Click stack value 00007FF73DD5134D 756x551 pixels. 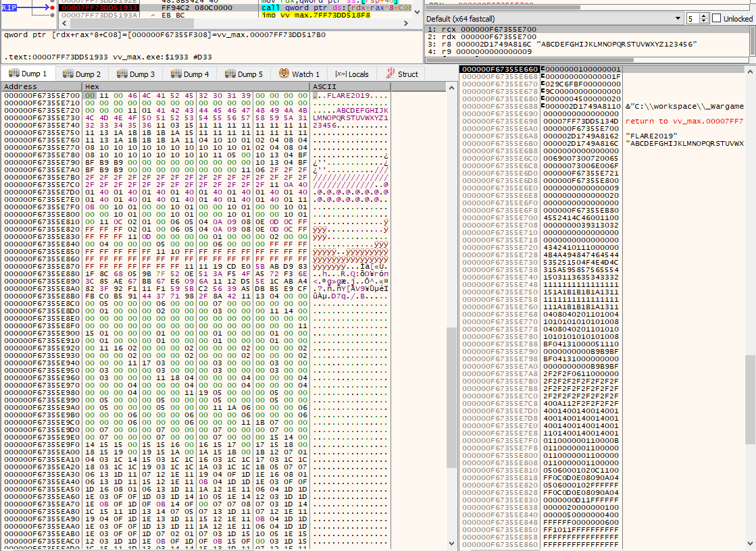[x=581, y=121]
